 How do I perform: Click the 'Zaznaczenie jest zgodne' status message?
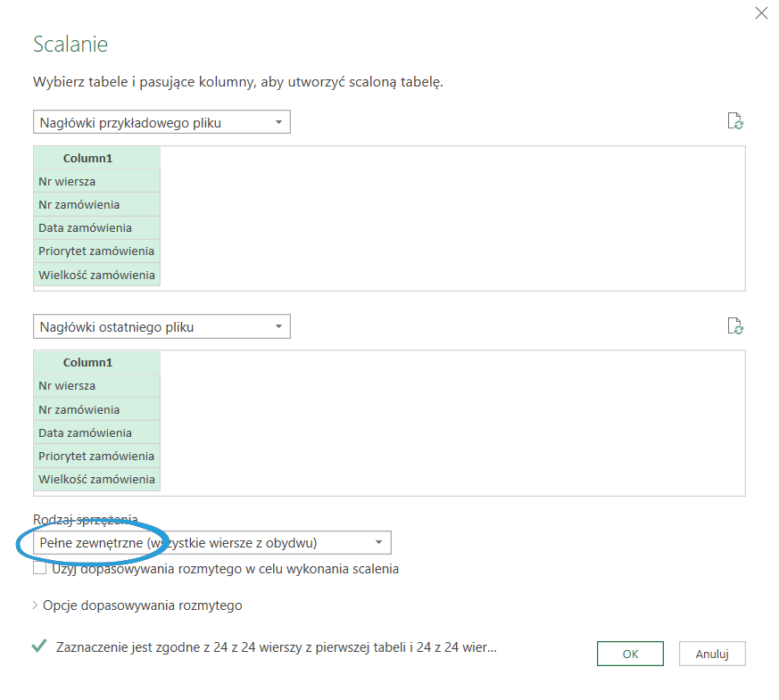pos(276,647)
